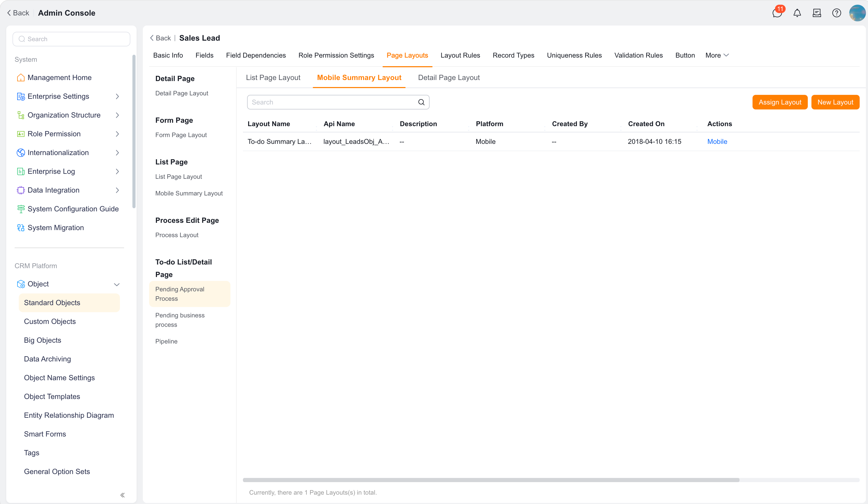Expand the Organization Structure chevron
Screen dimensions: 868x504
pyautogui.click(x=117, y=115)
